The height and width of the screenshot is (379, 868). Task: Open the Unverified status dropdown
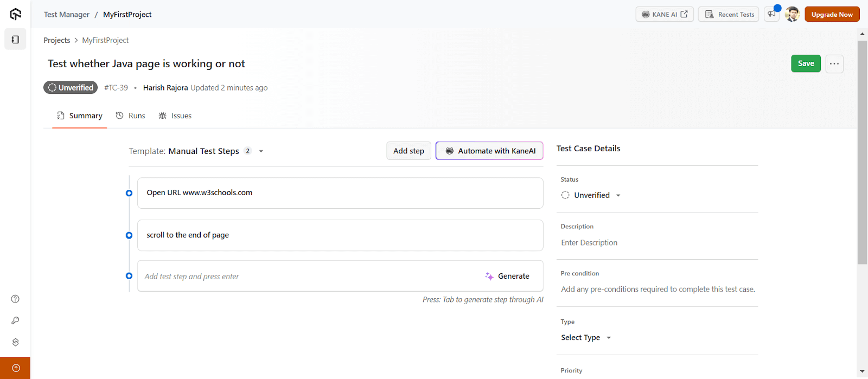[x=591, y=195]
